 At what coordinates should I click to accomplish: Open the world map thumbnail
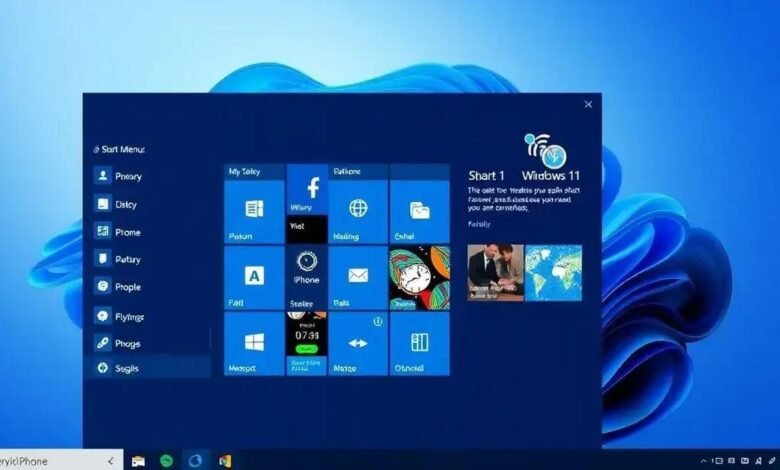click(x=553, y=272)
